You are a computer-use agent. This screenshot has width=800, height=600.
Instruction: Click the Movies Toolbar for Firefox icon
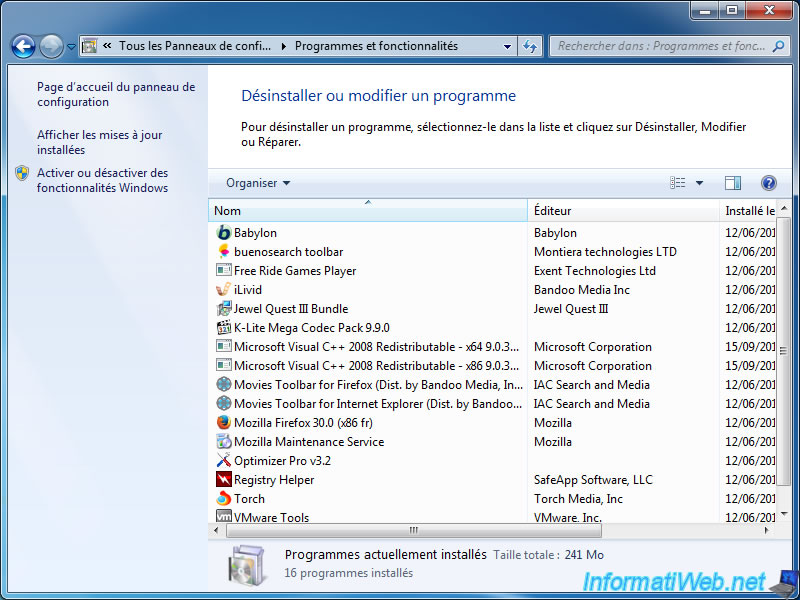pyautogui.click(x=223, y=384)
